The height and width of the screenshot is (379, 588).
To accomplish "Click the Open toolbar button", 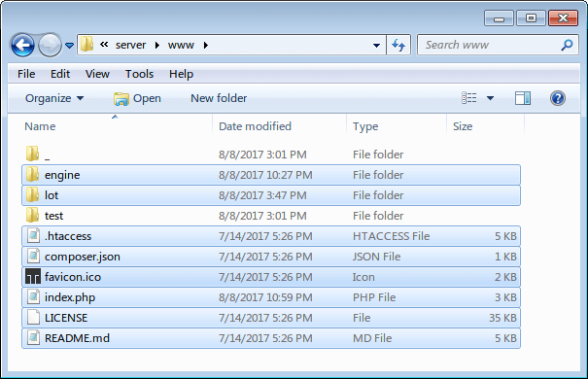I will (x=137, y=98).
